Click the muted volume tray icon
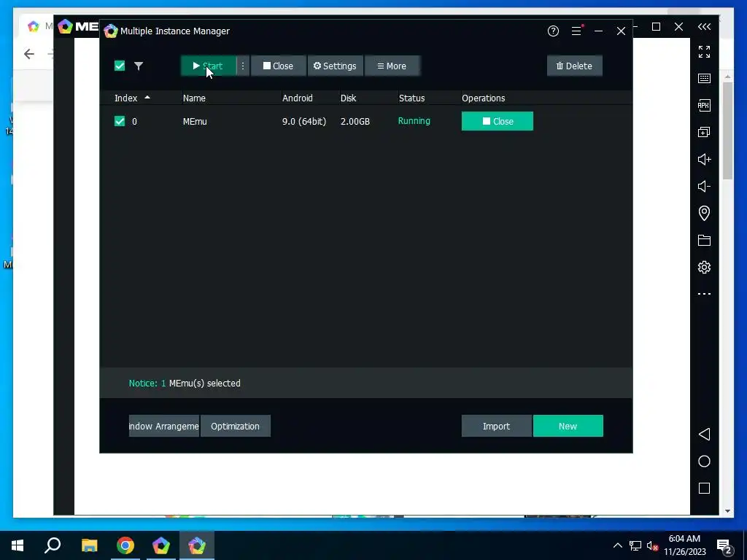The width and height of the screenshot is (747, 560). coord(652,545)
